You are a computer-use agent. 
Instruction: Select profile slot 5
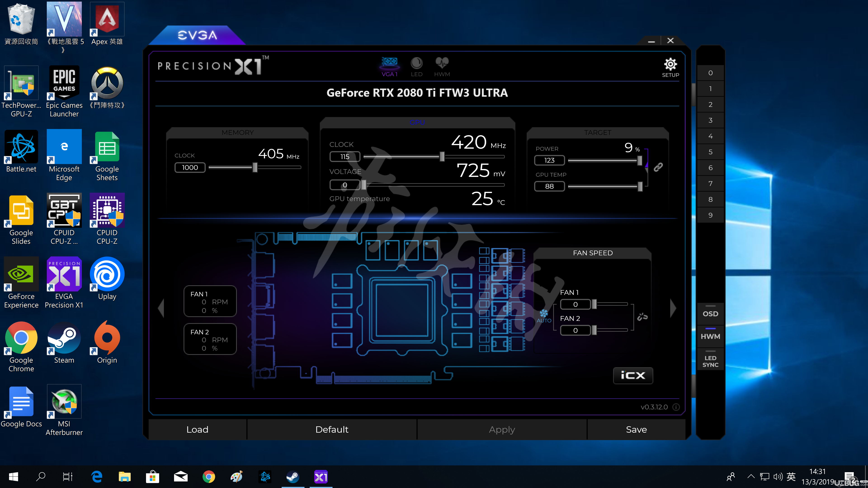pyautogui.click(x=710, y=152)
